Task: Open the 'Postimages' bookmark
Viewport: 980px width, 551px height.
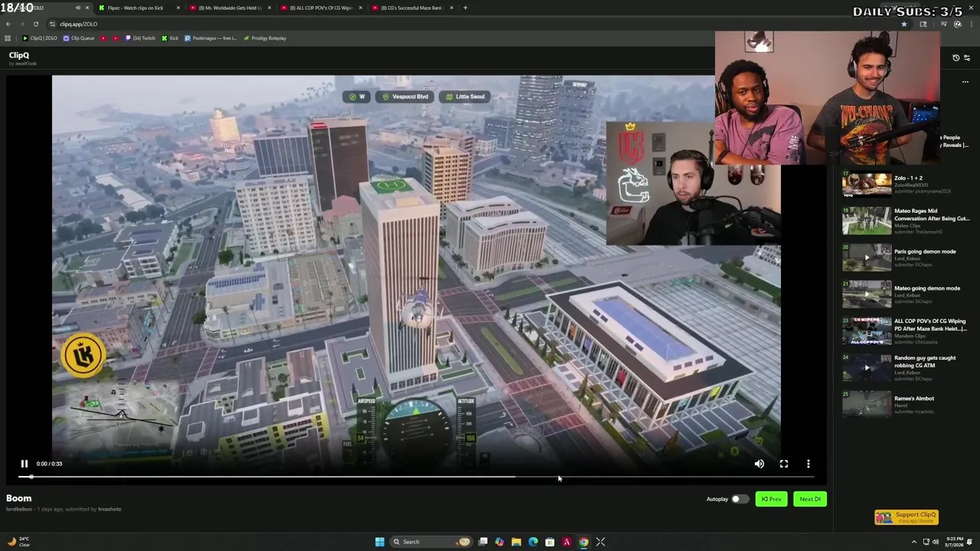Action: pos(211,38)
